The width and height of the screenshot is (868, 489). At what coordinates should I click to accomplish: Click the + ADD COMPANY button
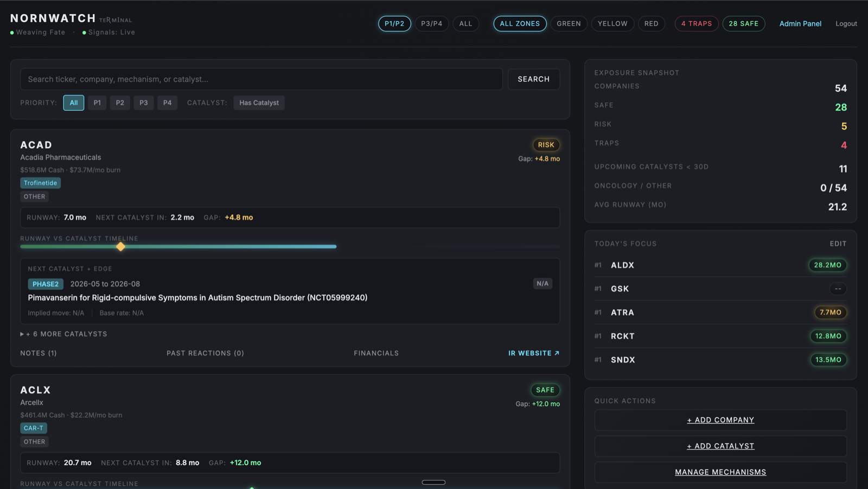[x=720, y=420]
